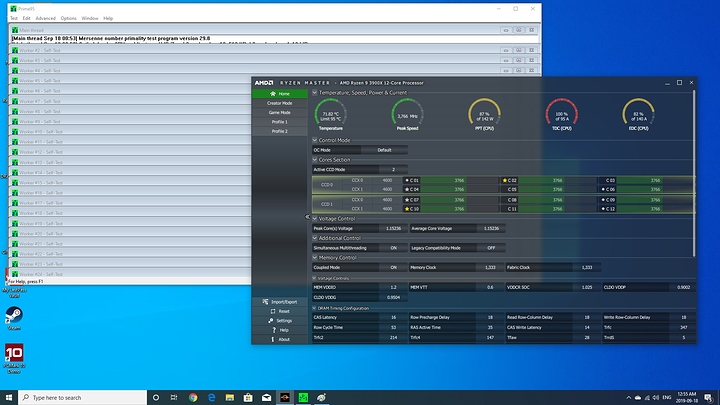The width and height of the screenshot is (720, 405).
Task: Click the Peak Core(s) Voltage value
Action: click(394, 228)
